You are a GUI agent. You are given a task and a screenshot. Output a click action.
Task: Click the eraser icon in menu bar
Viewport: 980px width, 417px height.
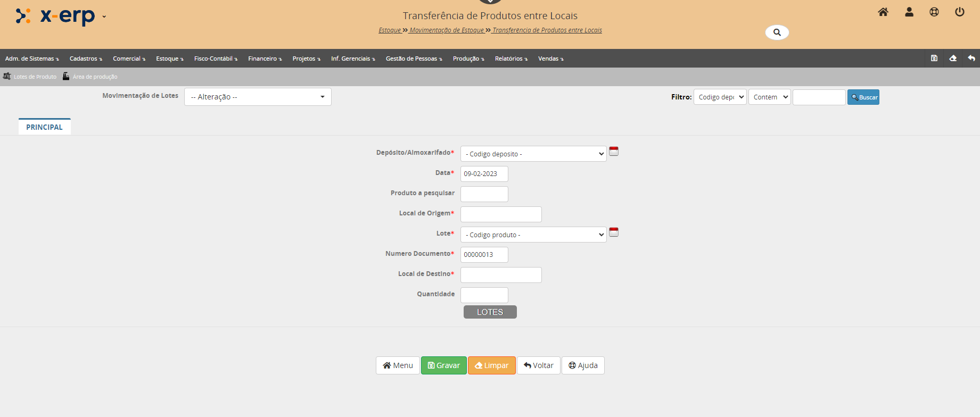pyautogui.click(x=953, y=59)
